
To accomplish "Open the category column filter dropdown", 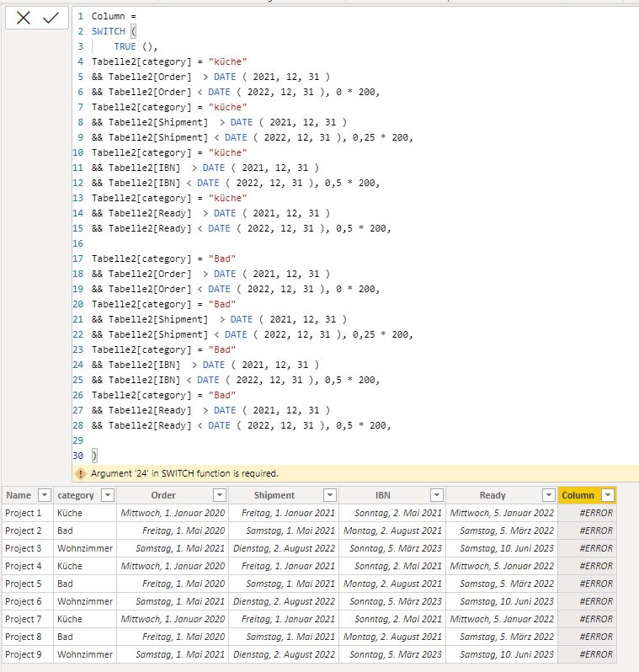I will pos(108,495).
